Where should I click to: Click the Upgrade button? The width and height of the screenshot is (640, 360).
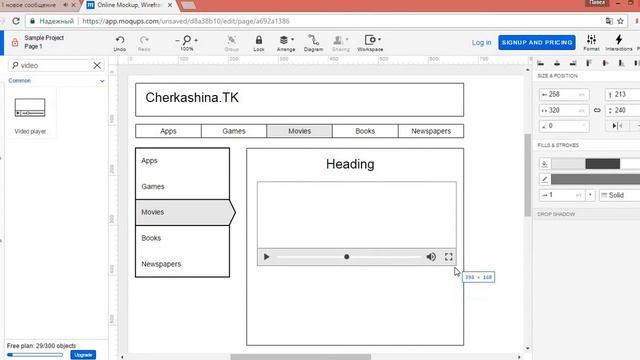click(83, 355)
